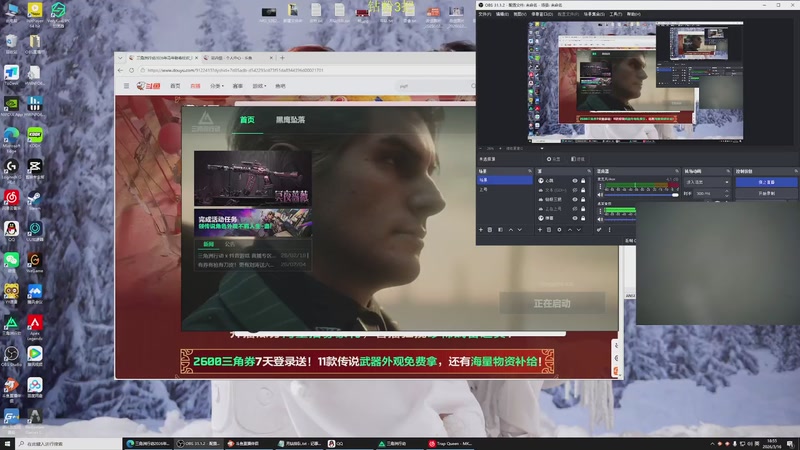Open NVIDIA App desktop icon

11,107
